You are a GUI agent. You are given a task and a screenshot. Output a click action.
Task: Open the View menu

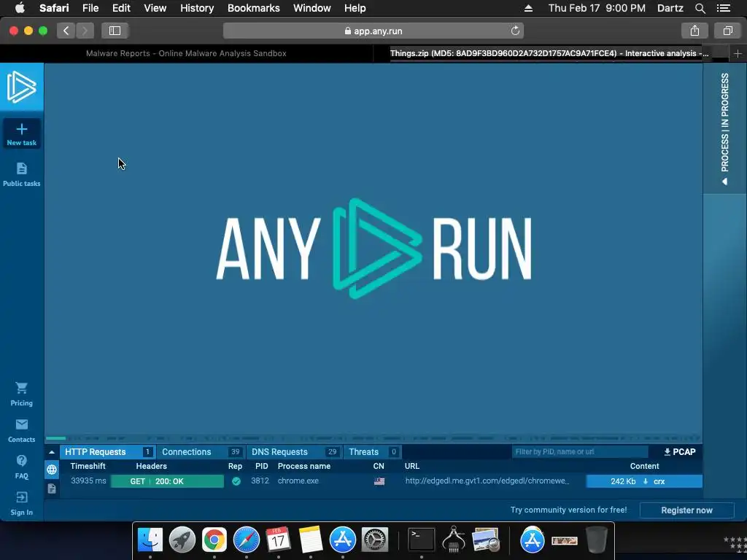(x=155, y=8)
